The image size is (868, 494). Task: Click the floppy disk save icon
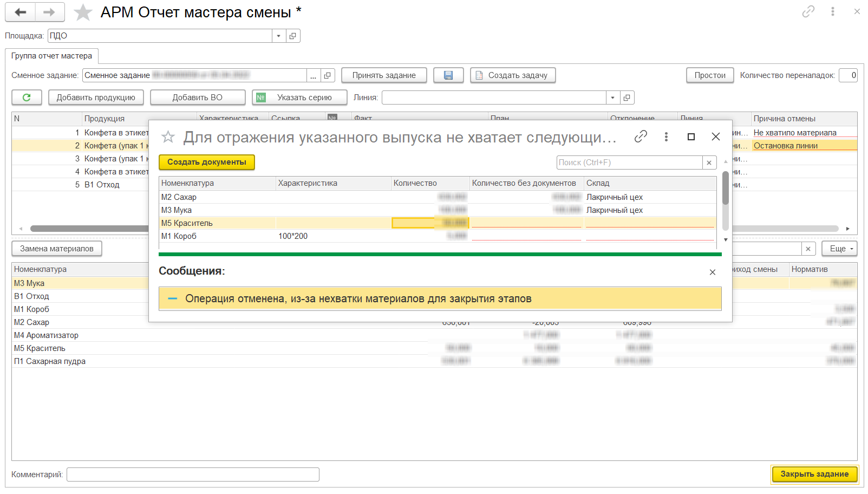click(448, 75)
